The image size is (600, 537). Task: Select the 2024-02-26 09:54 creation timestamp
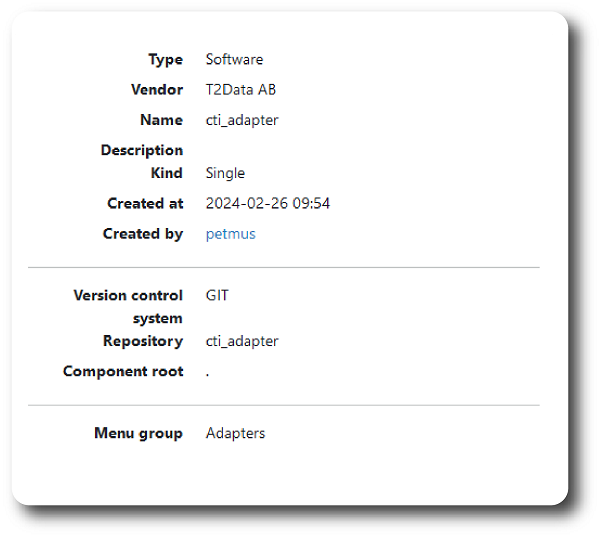[x=267, y=204]
